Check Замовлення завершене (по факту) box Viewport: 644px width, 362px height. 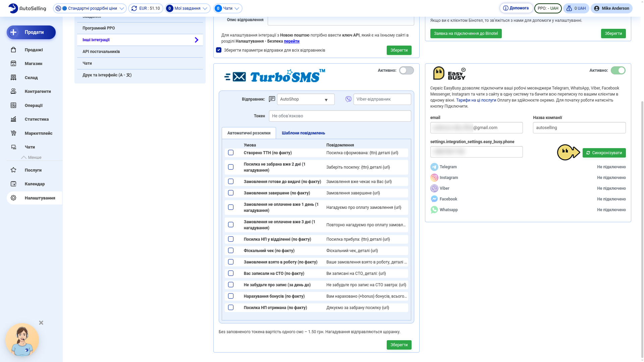point(231,193)
